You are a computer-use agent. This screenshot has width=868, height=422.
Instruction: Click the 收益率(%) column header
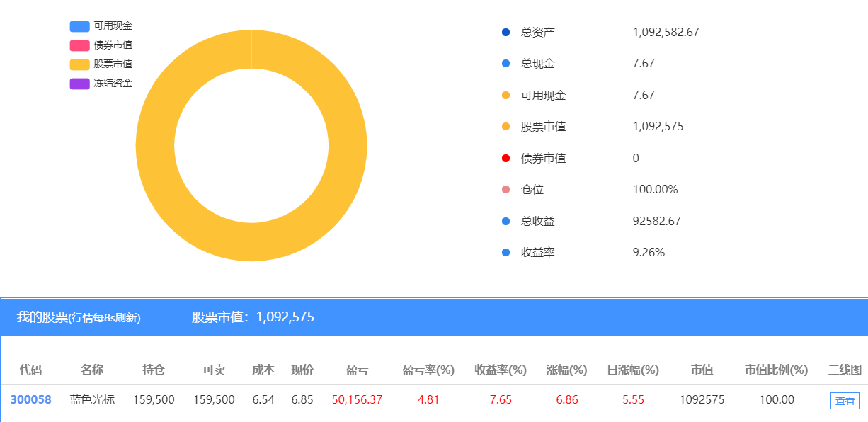click(501, 370)
